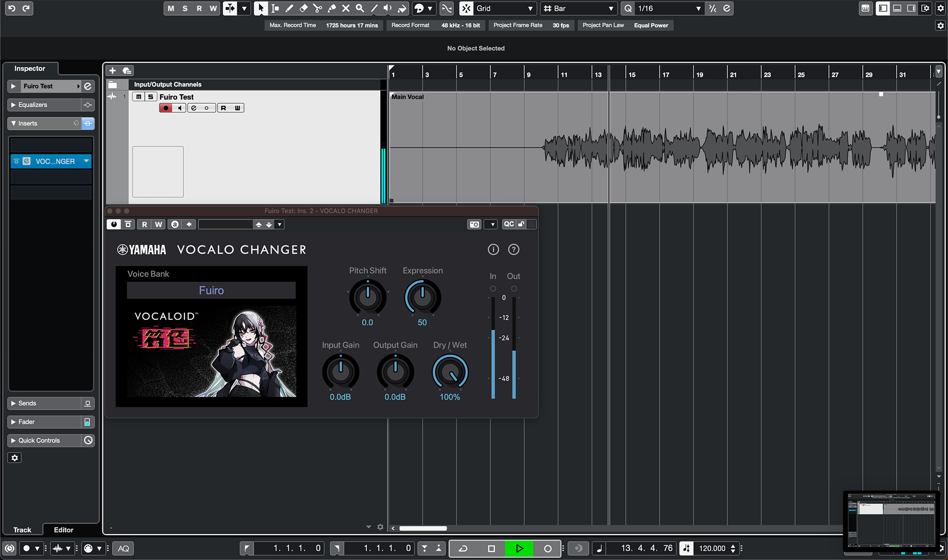948x560 pixels.
Task: Open channel settings for the Fuiro Test track
Action: coord(194,108)
